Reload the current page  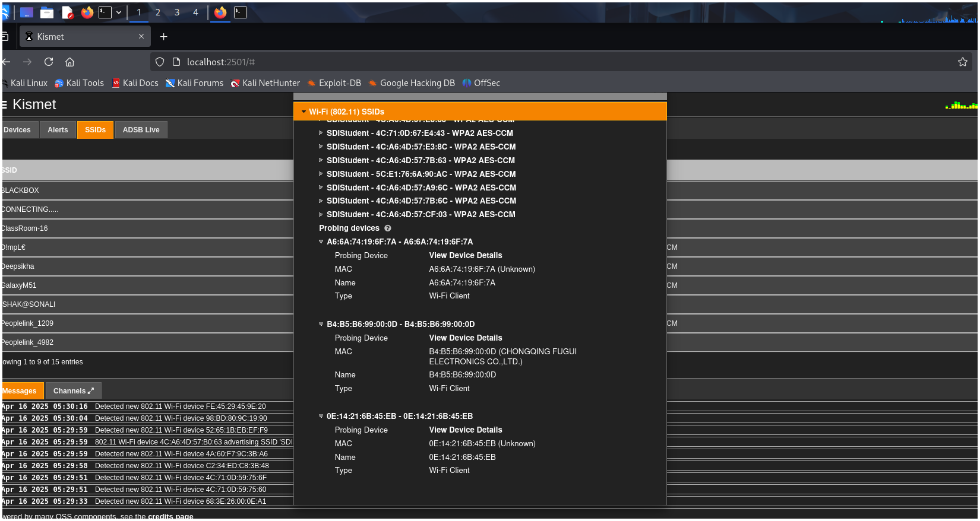coord(49,62)
